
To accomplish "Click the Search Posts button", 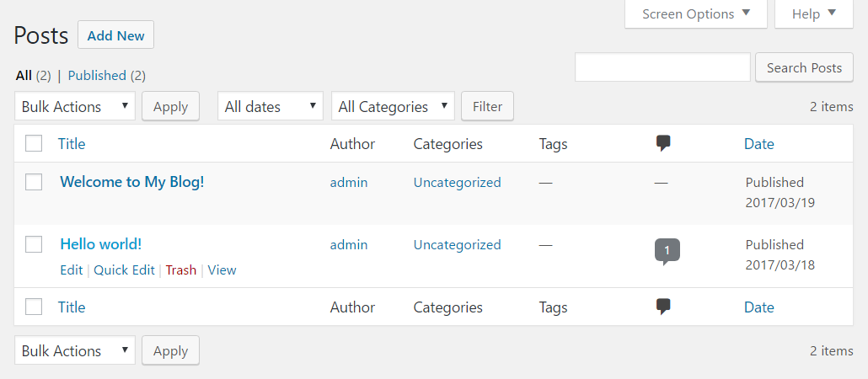I will click(x=804, y=68).
